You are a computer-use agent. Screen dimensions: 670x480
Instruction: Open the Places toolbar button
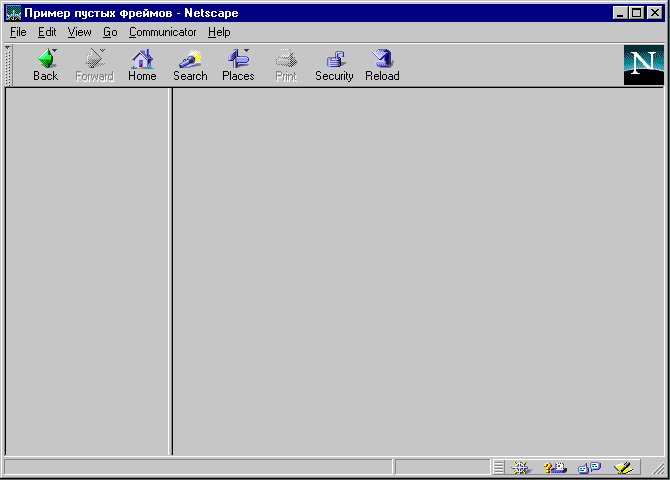click(238, 65)
